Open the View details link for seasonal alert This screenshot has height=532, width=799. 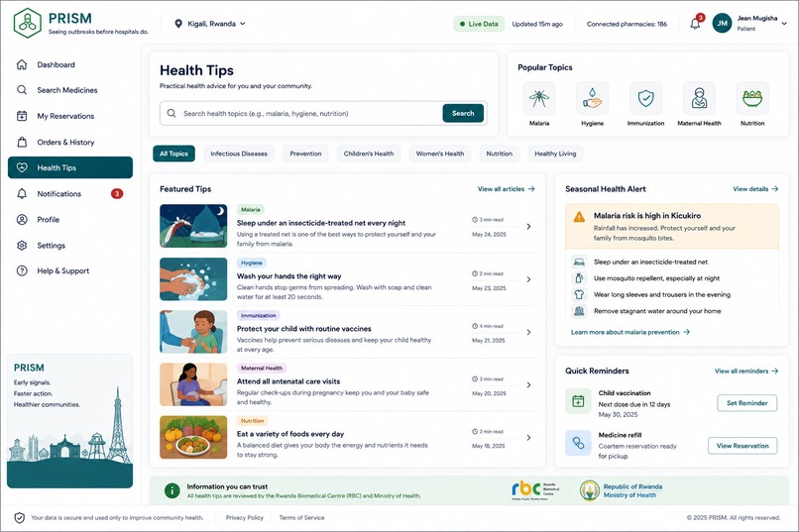pos(755,189)
